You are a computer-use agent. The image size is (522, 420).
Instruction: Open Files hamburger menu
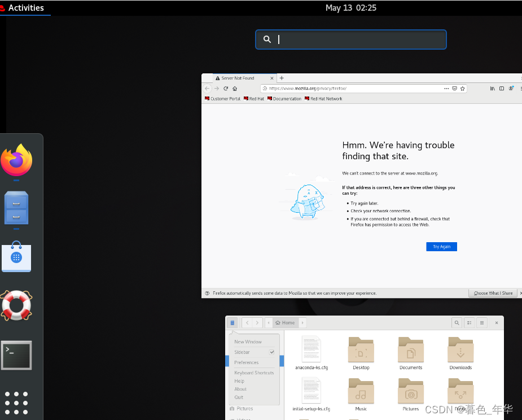[482, 323]
